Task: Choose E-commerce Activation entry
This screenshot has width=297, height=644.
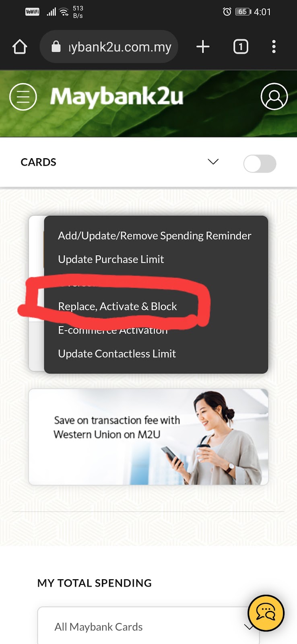Action: point(113,330)
